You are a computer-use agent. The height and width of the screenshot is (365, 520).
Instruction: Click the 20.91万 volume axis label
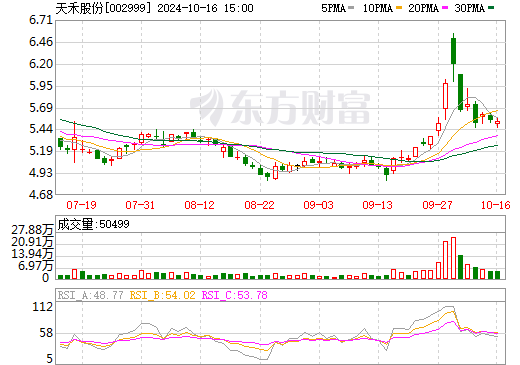tap(32, 242)
